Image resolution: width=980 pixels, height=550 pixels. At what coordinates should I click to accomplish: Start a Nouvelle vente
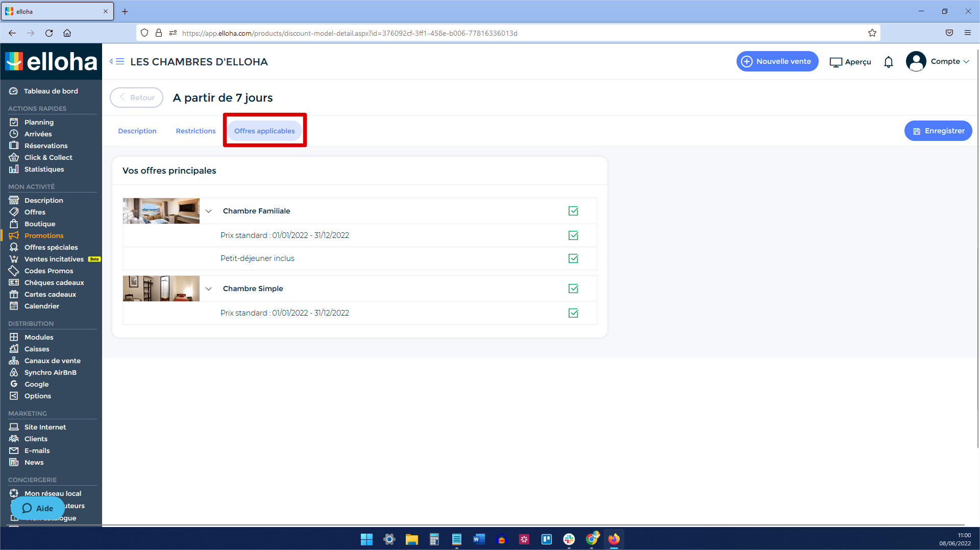pos(777,61)
